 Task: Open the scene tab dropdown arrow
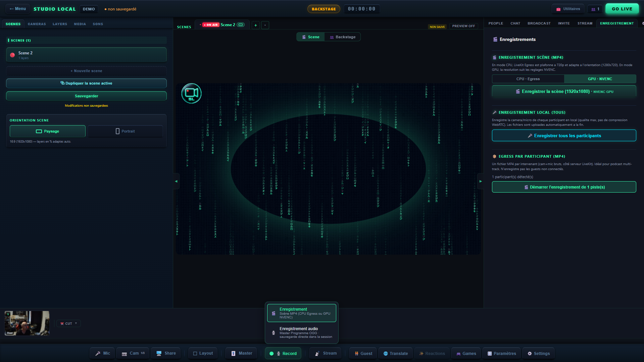click(265, 25)
